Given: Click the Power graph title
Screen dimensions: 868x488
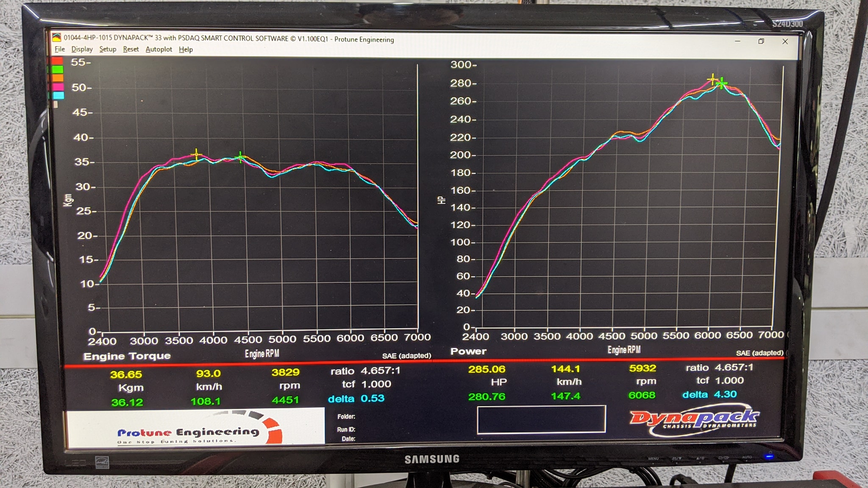Looking at the screenshot, I should [x=468, y=351].
